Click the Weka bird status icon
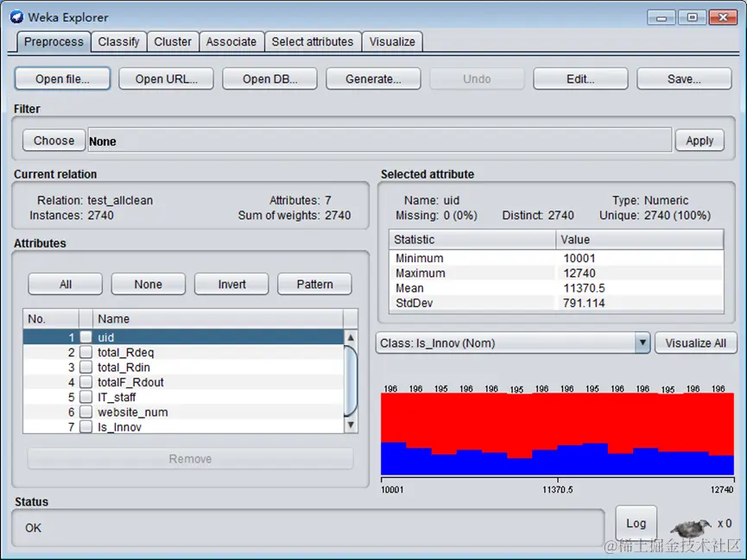747x560 pixels. (690, 528)
